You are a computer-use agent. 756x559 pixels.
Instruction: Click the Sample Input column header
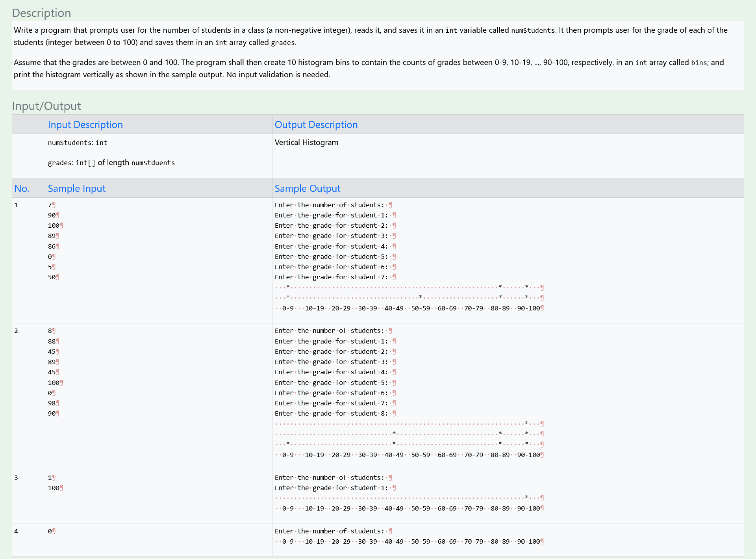[76, 188]
